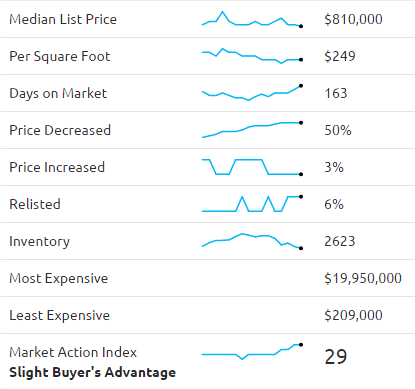Viewport: 415px width, 389px height.
Task: Select the Price Decreased row label
Action: 60,130
